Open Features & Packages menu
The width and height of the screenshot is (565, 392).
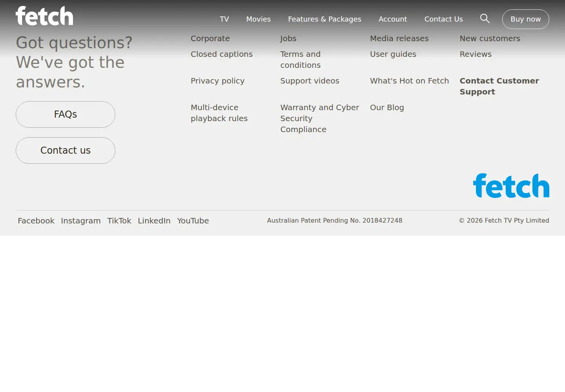tap(324, 19)
